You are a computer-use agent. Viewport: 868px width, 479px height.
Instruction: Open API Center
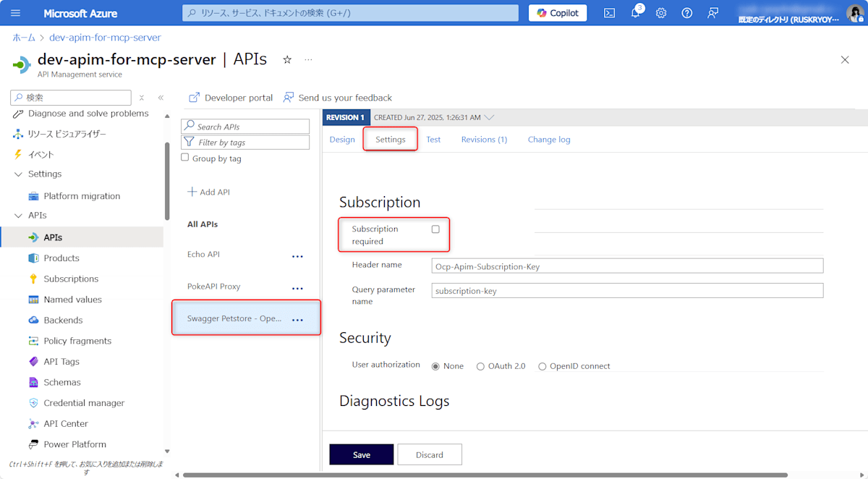tap(66, 424)
